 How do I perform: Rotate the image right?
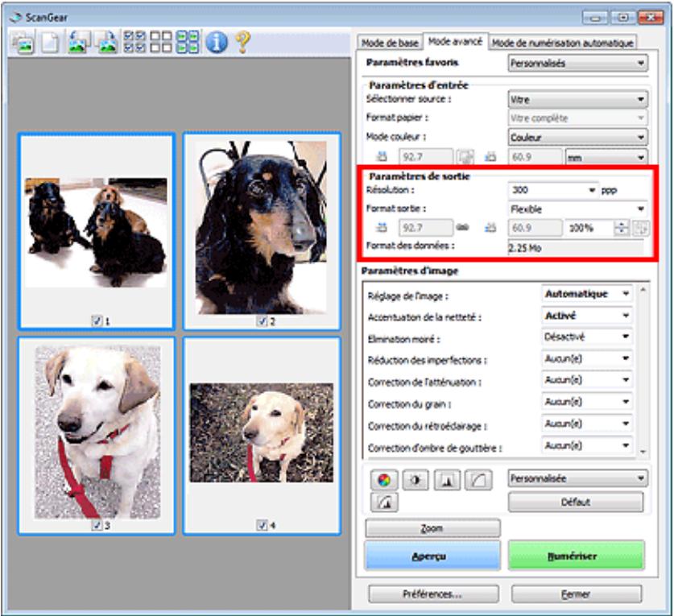[x=106, y=43]
